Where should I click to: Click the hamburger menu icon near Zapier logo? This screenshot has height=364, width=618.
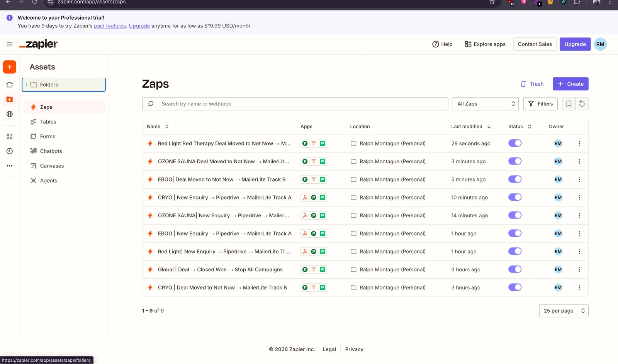point(10,44)
